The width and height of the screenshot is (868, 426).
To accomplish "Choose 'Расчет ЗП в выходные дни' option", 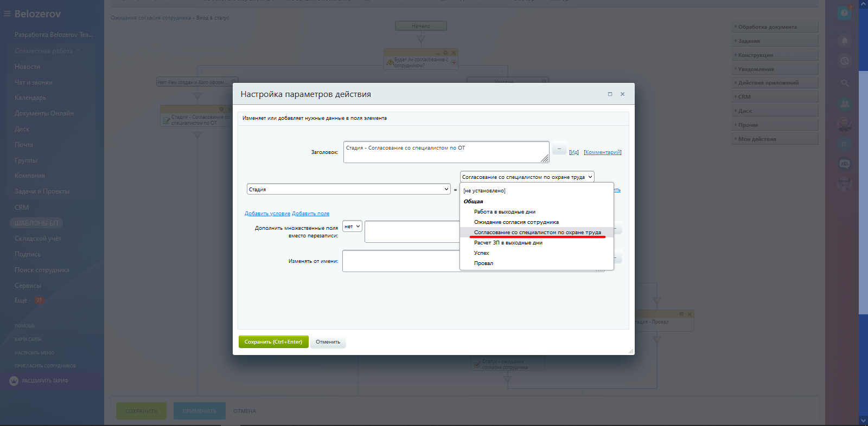I will [537, 243].
